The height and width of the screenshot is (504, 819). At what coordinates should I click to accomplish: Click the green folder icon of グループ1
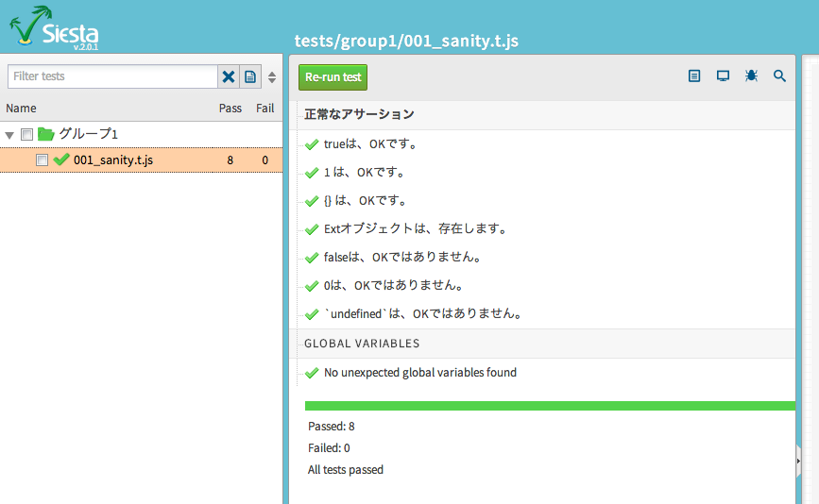coord(46,134)
